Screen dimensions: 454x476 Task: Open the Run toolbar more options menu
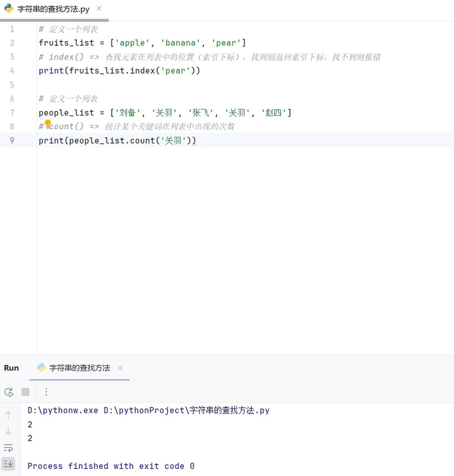point(46,392)
